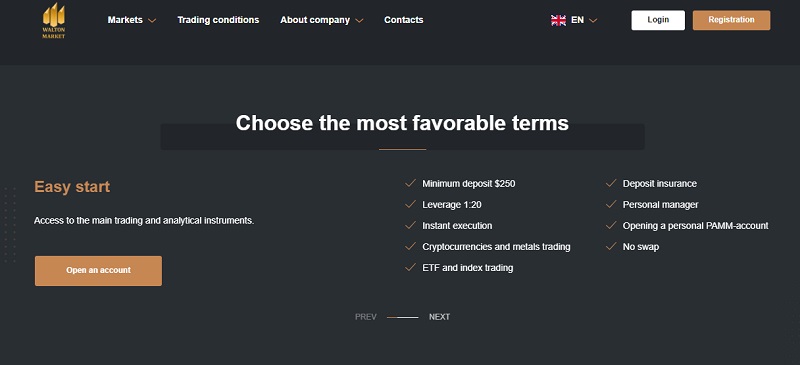This screenshot has width=800, height=365.
Task: Click the checkmark beside Minimum deposit $250
Action: (410, 183)
